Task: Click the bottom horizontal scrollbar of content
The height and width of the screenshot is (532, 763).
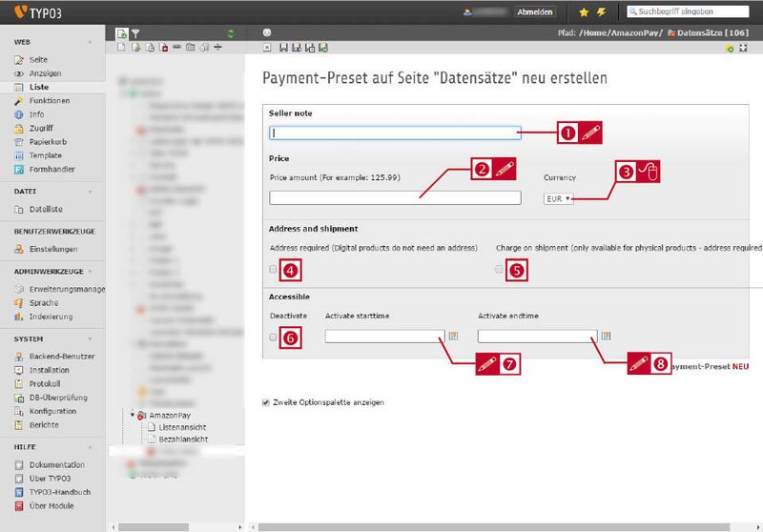Action: [493, 527]
